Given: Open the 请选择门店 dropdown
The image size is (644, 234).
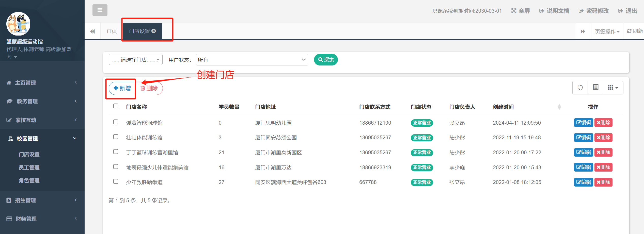Looking at the screenshot, I should click(x=135, y=60).
